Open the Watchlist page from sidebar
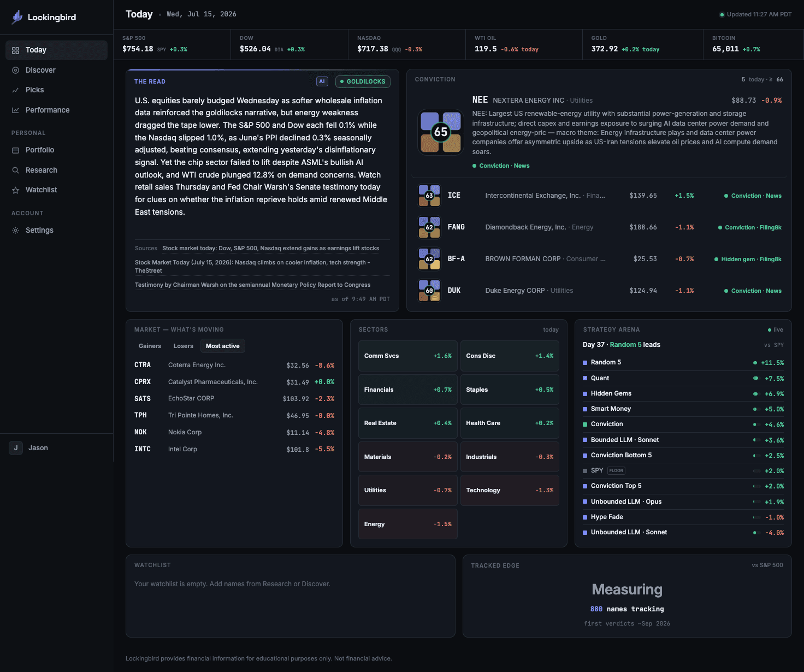 pyautogui.click(x=56, y=190)
